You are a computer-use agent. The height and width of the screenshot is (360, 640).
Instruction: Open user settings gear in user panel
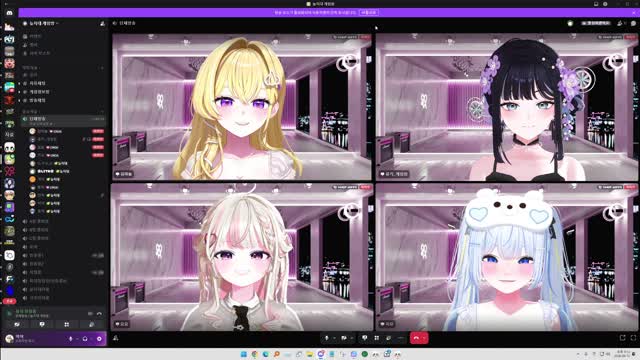point(99,339)
